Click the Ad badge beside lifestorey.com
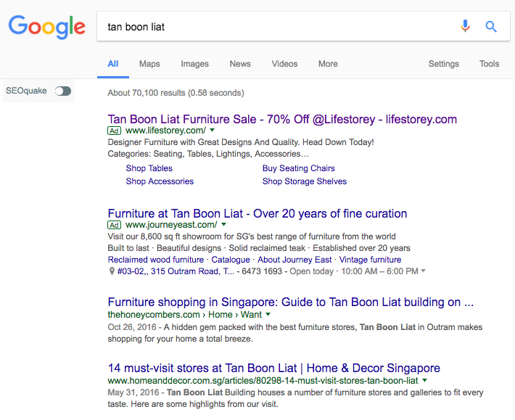The width and height of the screenshot is (515, 420). (x=114, y=131)
